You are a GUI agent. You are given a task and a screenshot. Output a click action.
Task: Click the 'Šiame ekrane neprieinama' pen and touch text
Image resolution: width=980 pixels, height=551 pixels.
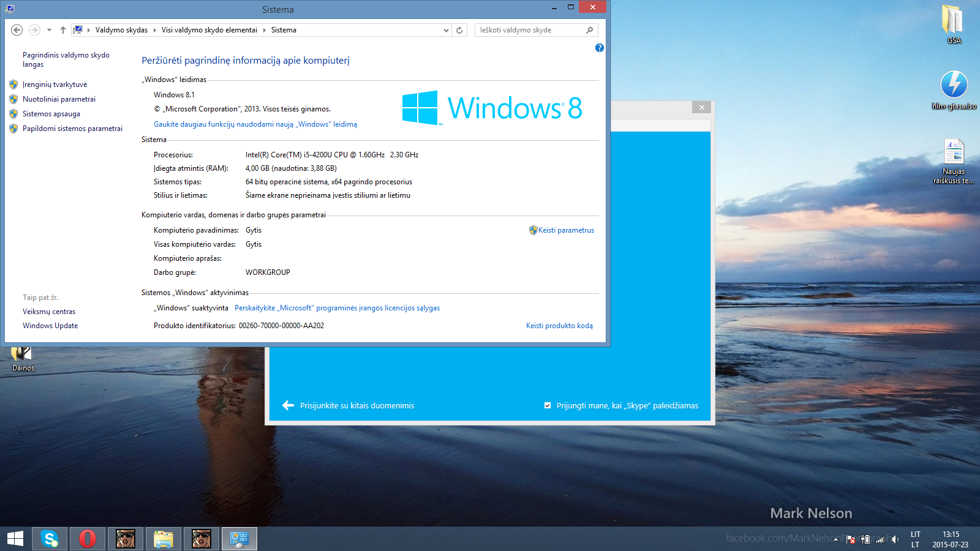tap(328, 195)
